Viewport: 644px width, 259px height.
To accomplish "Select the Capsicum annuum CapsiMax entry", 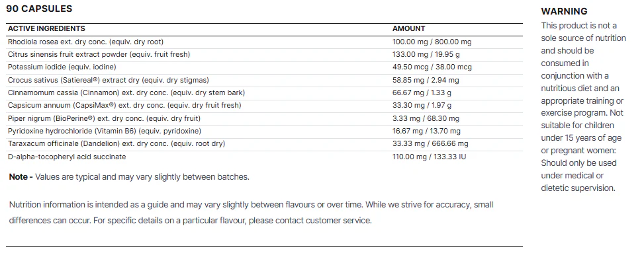I will click(124, 105).
